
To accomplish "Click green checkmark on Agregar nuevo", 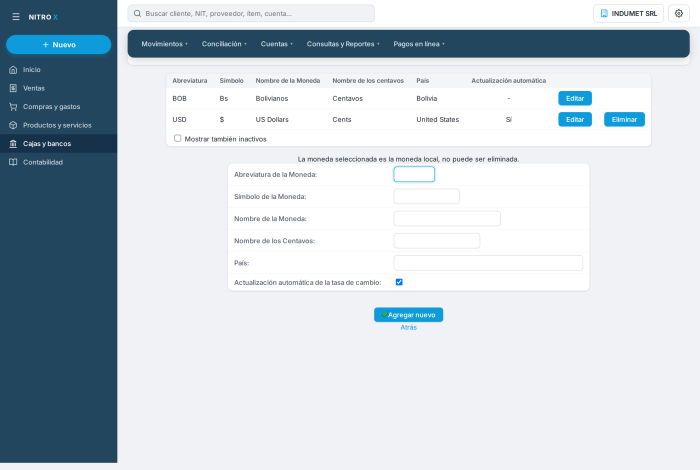I will [x=384, y=315].
